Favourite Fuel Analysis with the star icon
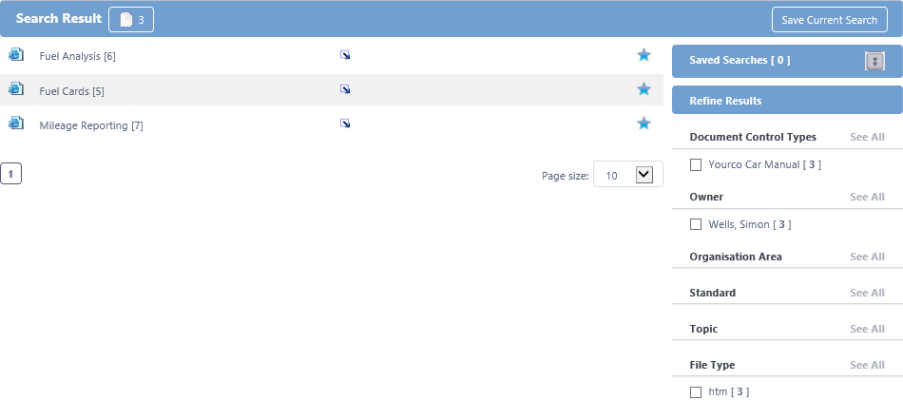 644,55
